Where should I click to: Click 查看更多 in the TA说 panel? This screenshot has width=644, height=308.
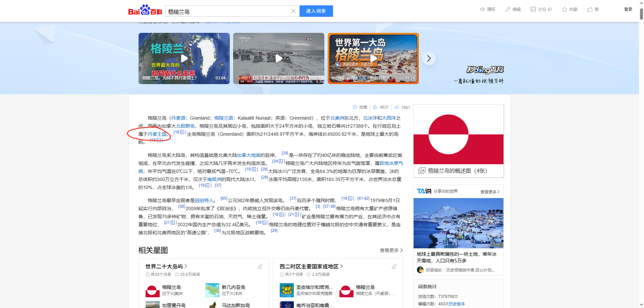[x=489, y=191]
